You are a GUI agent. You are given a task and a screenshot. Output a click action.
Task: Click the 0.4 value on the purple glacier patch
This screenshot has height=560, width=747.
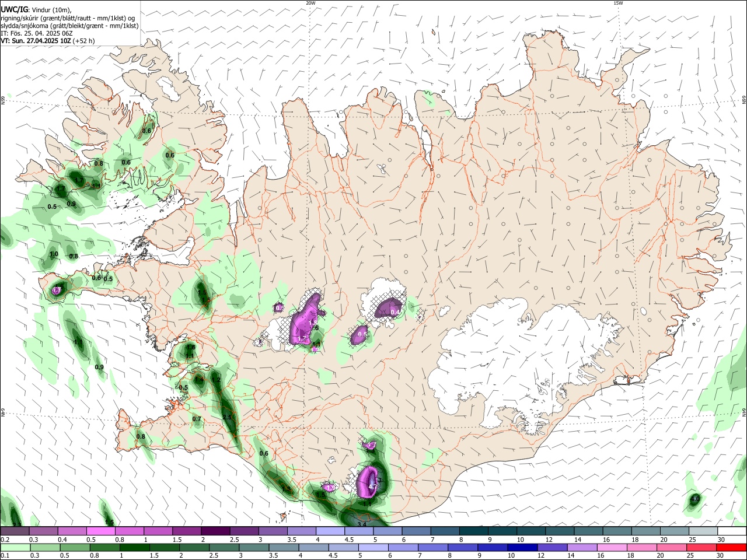tap(395, 312)
